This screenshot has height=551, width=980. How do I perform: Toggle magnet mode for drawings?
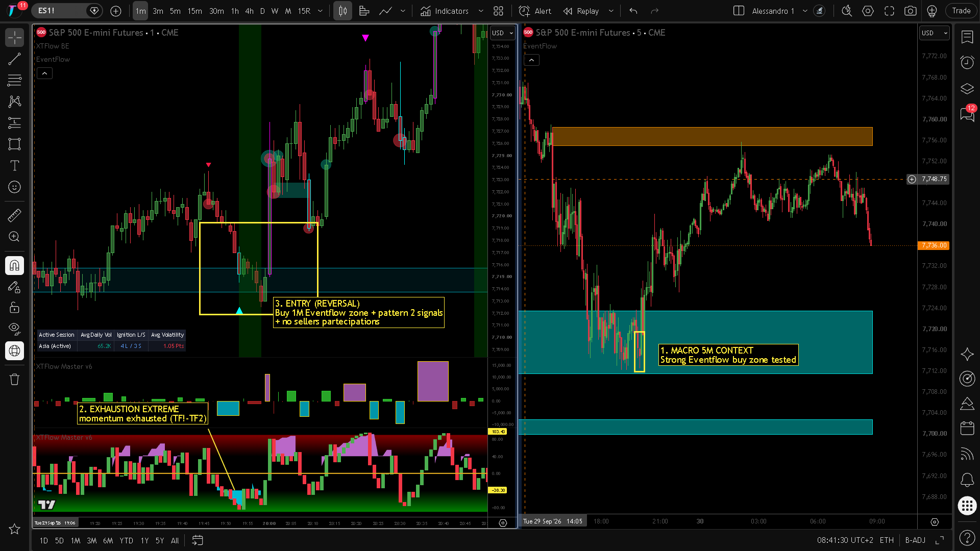pos(14,265)
